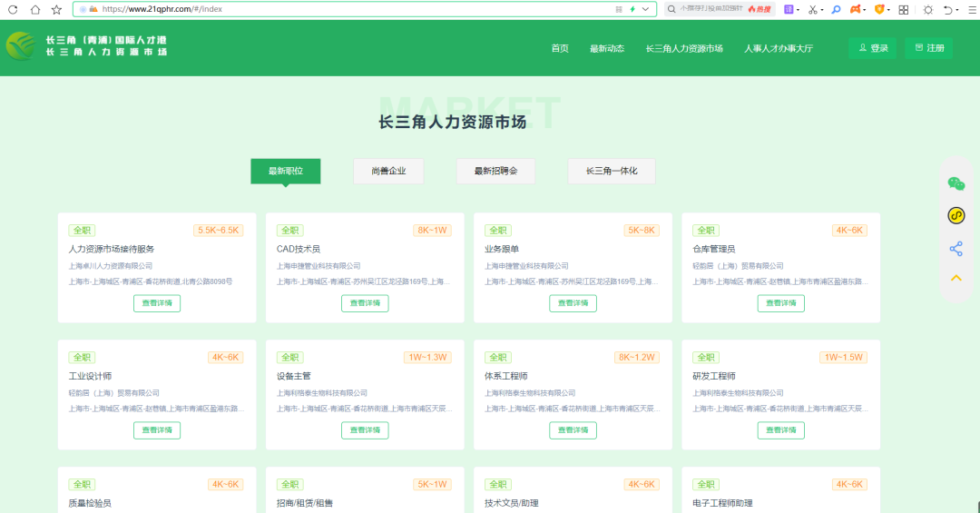Image resolution: width=980 pixels, height=513 pixels.
Task: View details for 仓库管理员 job
Action: point(781,303)
